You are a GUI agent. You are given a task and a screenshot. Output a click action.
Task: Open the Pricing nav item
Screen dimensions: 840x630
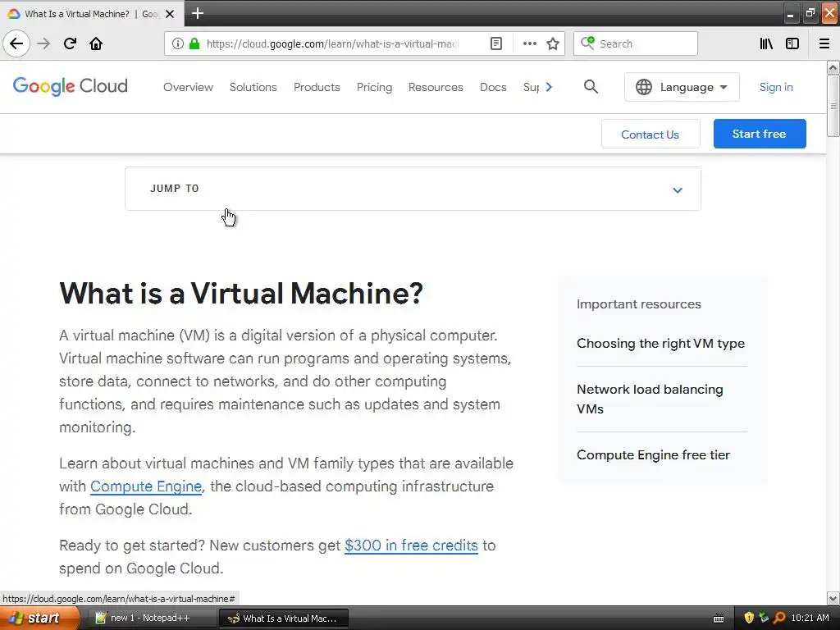(374, 87)
